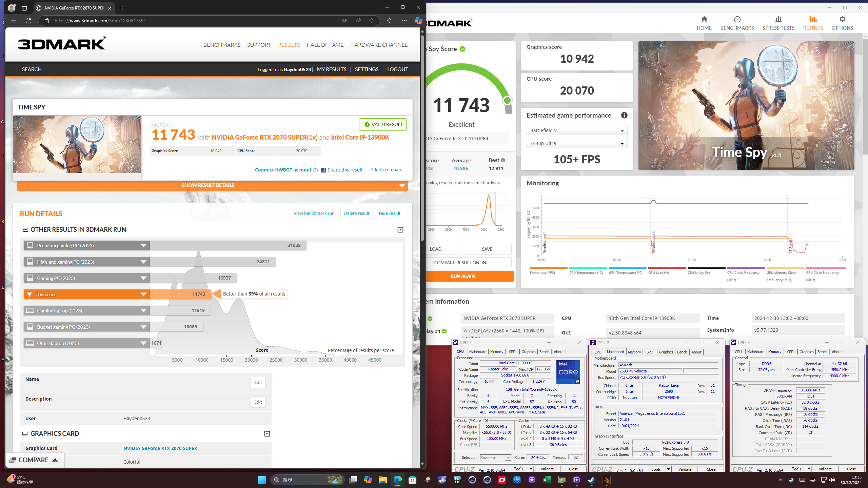This screenshot has height=488, width=868.
Task: Click Delete result button
Action: click(356, 213)
